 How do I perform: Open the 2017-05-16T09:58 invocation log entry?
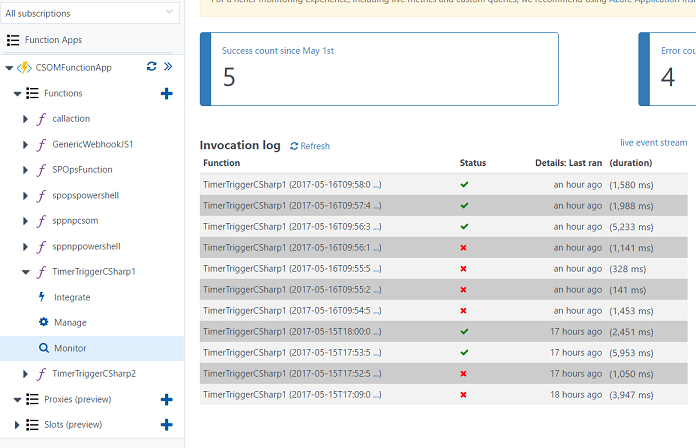click(291, 185)
